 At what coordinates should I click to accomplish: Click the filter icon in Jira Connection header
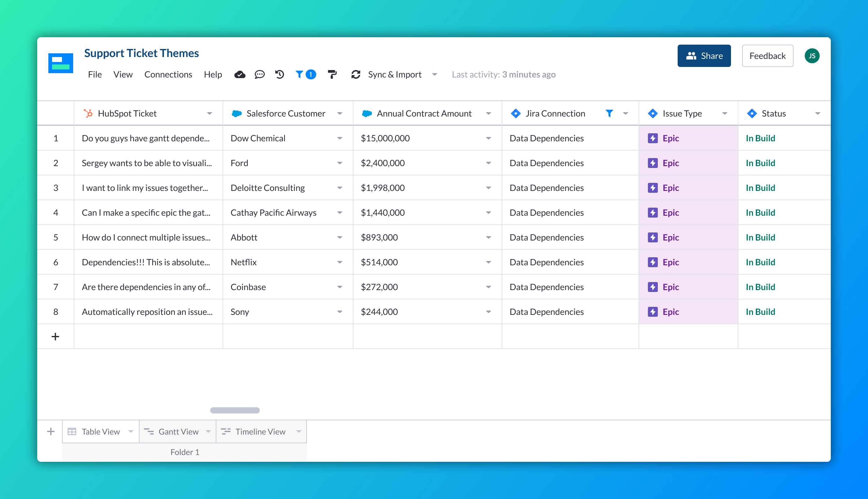[610, 113]
